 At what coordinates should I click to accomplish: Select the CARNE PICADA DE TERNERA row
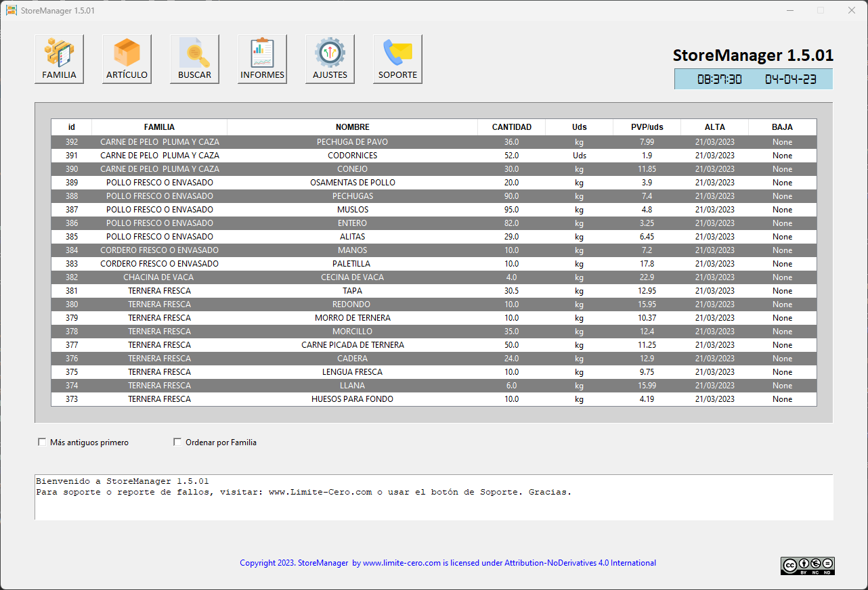pyautogui.click(x=434, y=345)
